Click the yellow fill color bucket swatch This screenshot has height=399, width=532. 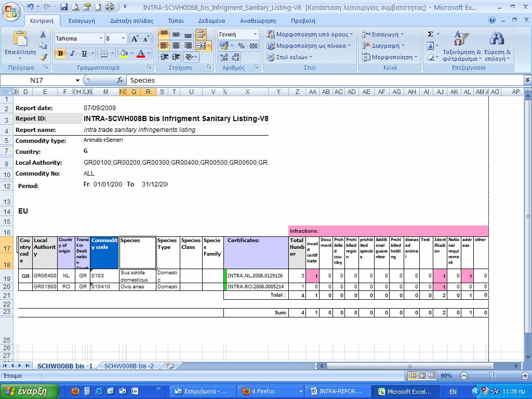[x=124, y=54]
